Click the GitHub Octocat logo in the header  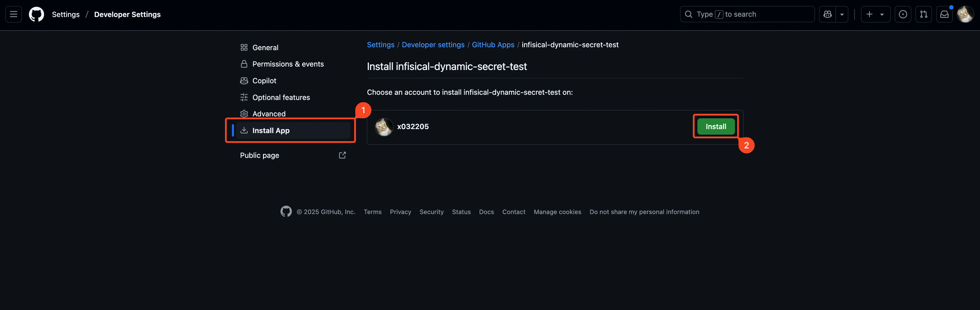tap(37, 14)
